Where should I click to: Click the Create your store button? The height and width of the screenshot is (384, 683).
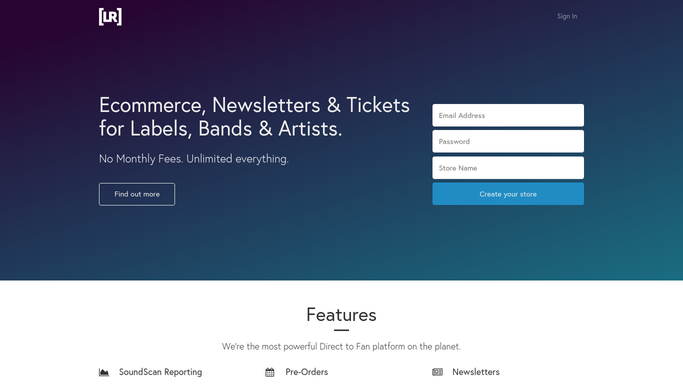[508, 194]
